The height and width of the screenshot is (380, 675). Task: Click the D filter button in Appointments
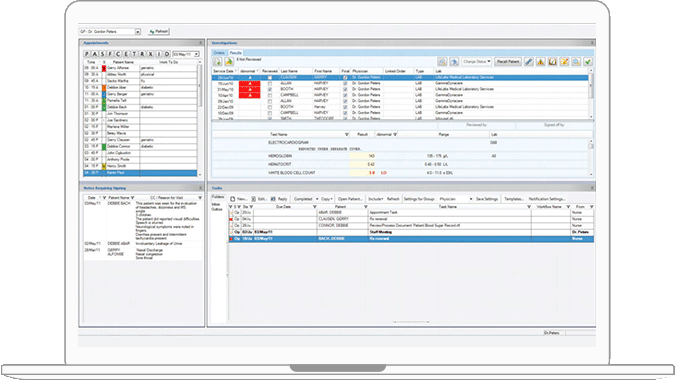(x=166, y=54)
